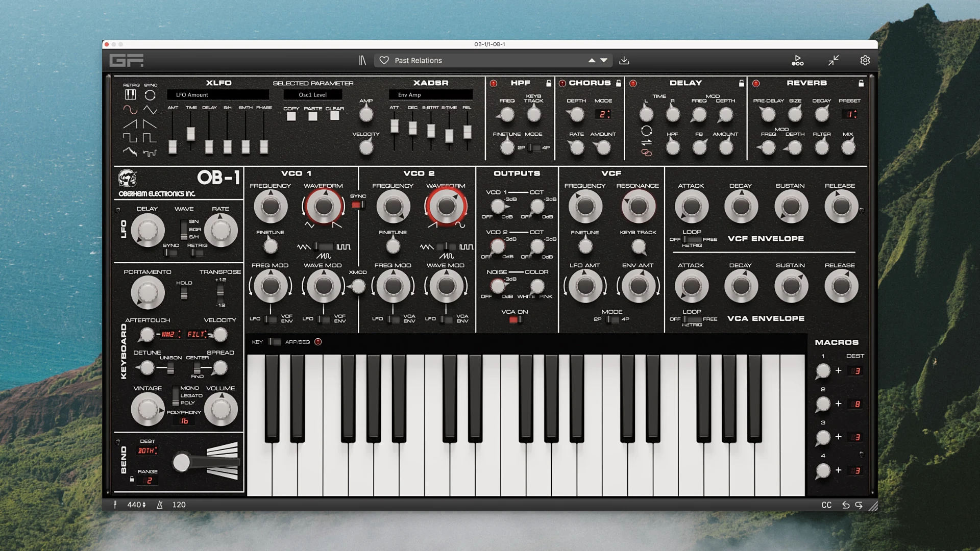
Task: Open the settings gear in the top right
Action: click(865, 60)
